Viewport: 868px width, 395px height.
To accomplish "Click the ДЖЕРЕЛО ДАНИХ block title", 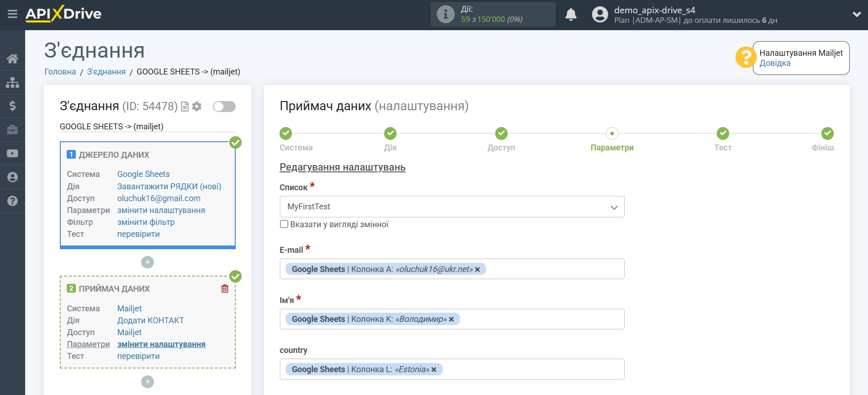I will pyautogui.click(x=114, y=155).
